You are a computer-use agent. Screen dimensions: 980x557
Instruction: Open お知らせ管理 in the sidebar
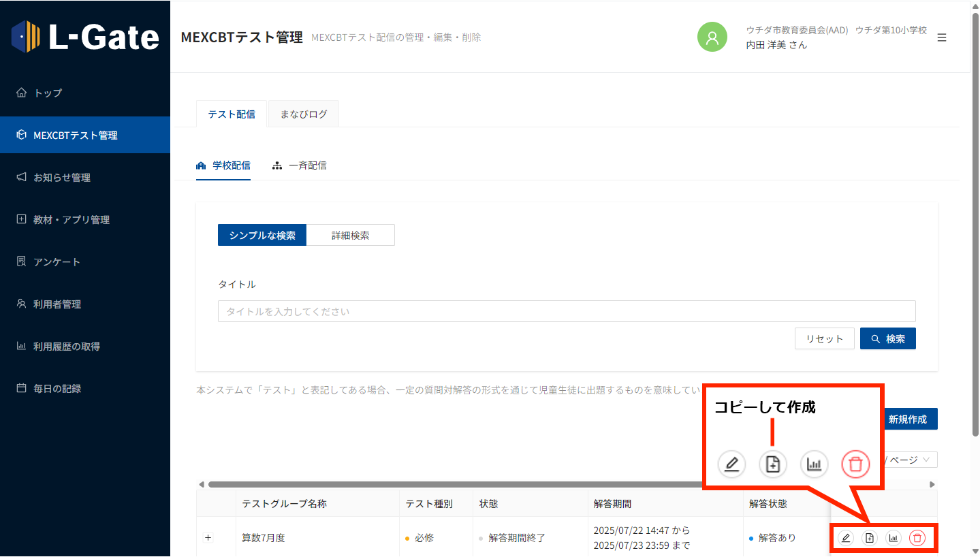(x=62, y=178)
